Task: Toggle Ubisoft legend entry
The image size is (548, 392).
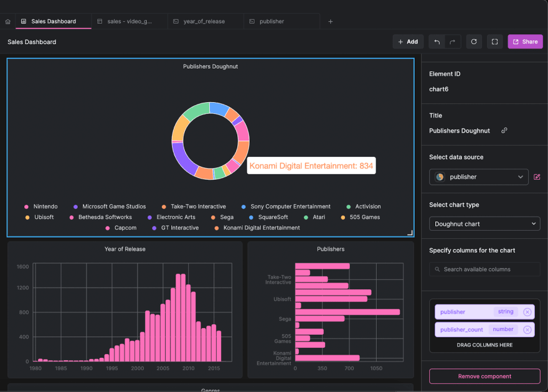Action: [x=39, y=217]
